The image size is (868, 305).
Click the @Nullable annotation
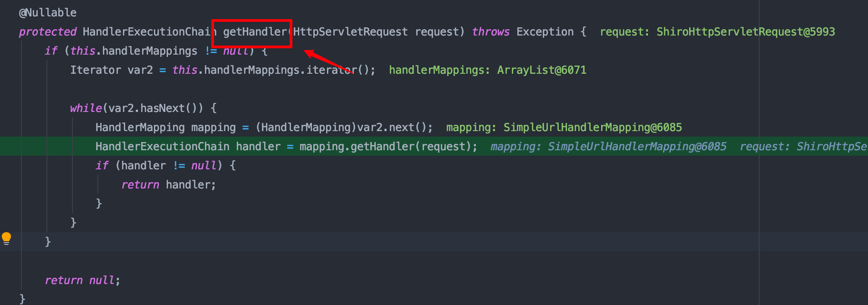coord(48,13)
